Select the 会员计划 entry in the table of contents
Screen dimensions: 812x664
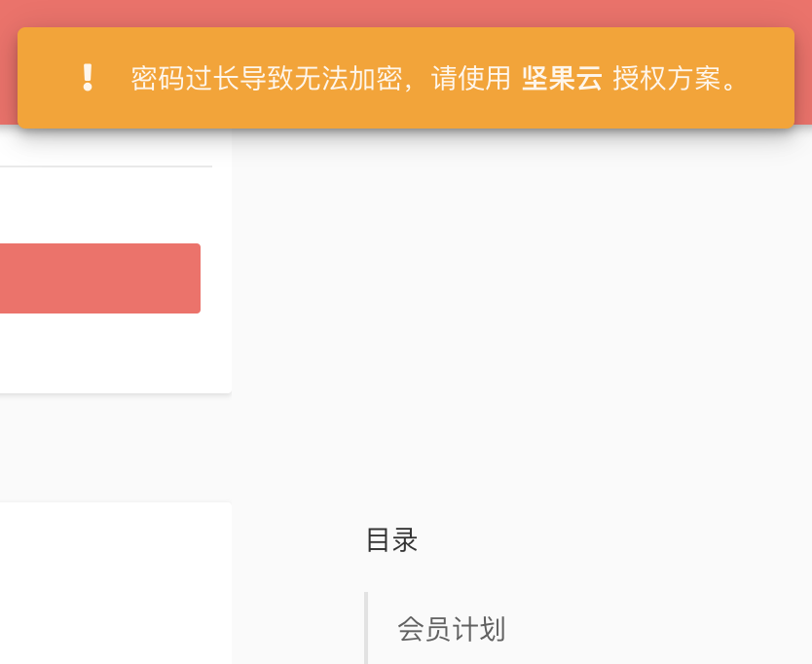click(x=450, y=629)
